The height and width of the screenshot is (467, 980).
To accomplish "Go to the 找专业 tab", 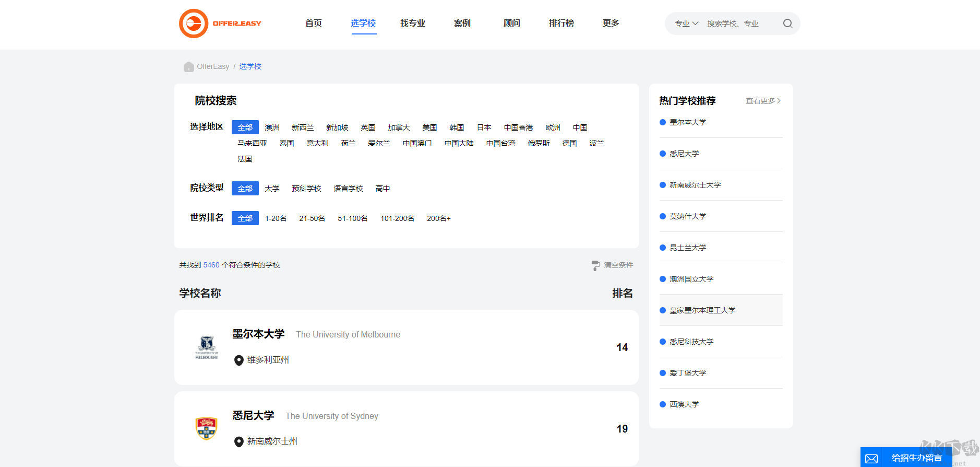I will (412, 23).
